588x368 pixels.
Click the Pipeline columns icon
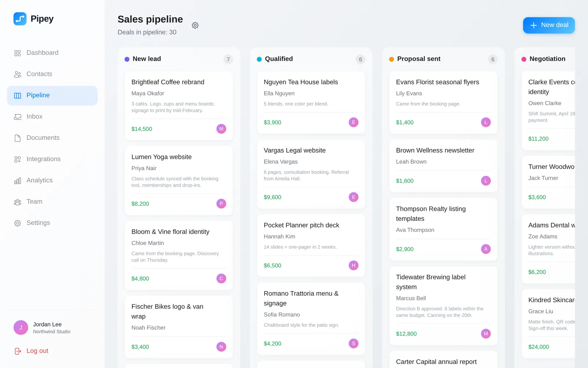tap(17, 96)
